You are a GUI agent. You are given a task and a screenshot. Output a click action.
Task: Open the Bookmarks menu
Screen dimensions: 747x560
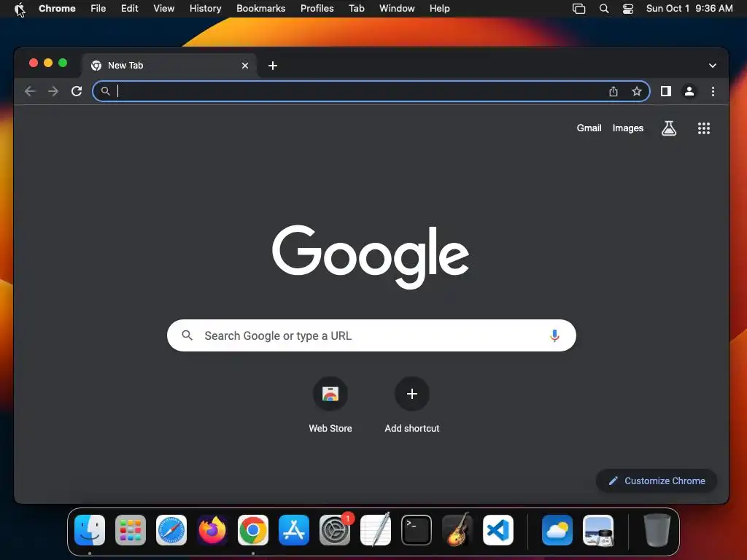click(x=260, y=9)
